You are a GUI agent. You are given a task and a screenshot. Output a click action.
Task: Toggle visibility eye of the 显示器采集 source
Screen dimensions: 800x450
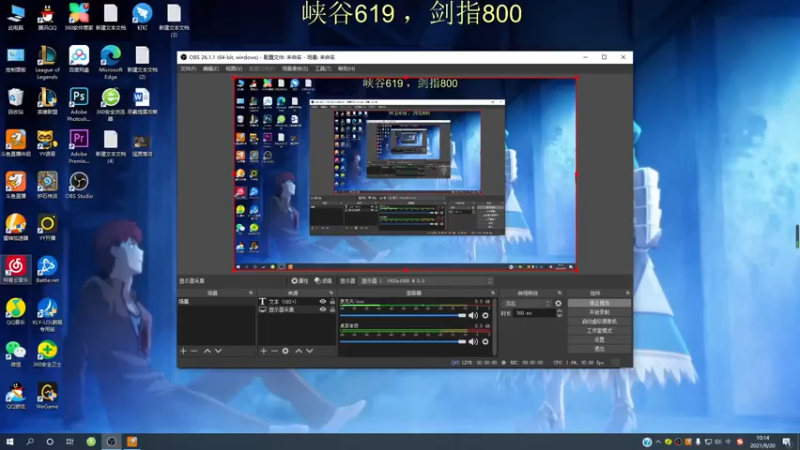click(x=322, y=310)
